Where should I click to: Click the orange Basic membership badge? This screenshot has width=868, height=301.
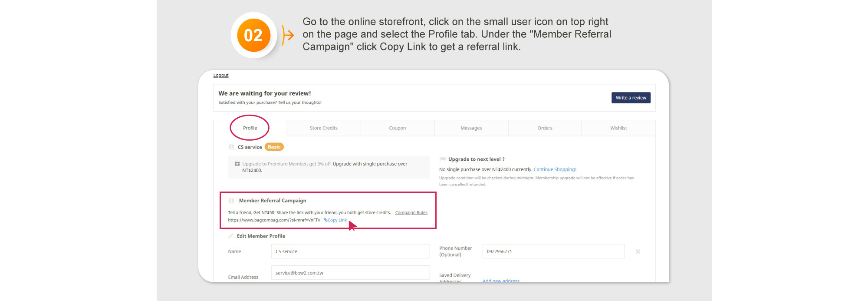[274, 147]
